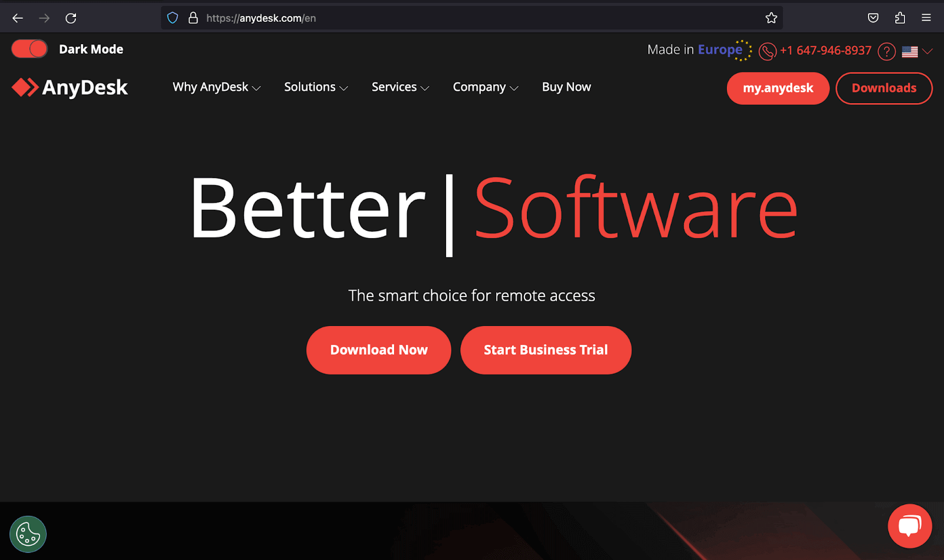Select Buy Now in the navigation

(x=566, y=87)
